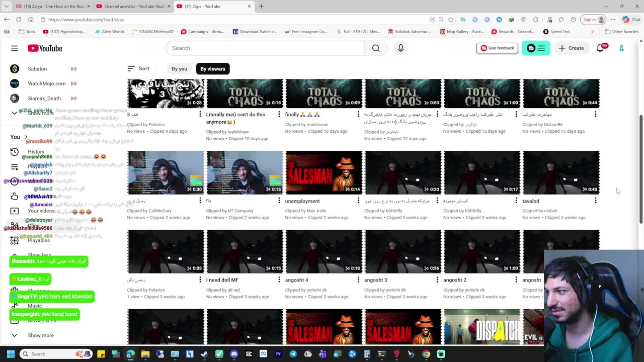Select the 'By you' filter chip
The image size is (644, 362).
pyautogui.click(x=179, y=69)
